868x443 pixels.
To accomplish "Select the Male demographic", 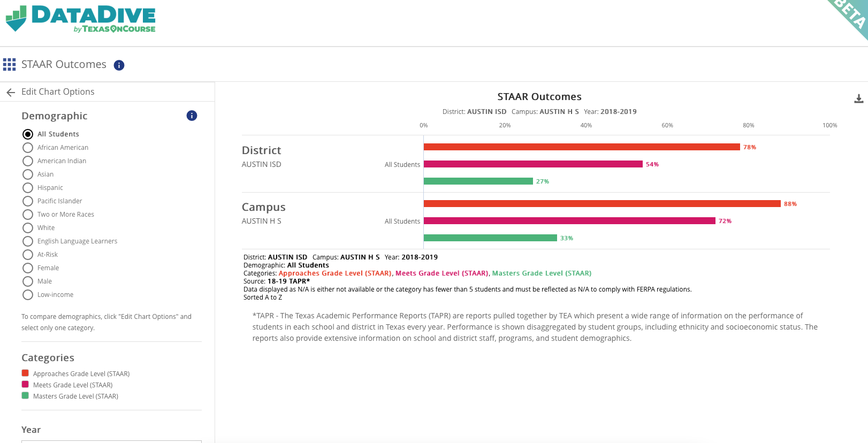I will click(28, 281).
